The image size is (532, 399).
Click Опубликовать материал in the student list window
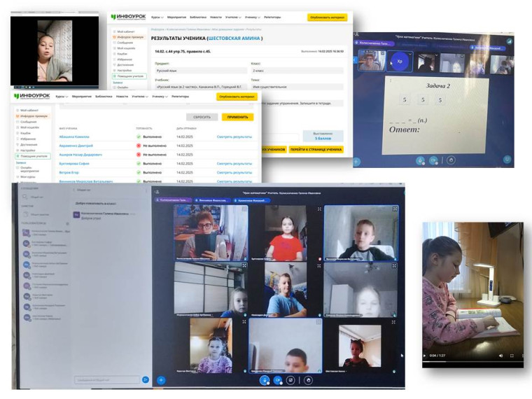pos(237,97)
